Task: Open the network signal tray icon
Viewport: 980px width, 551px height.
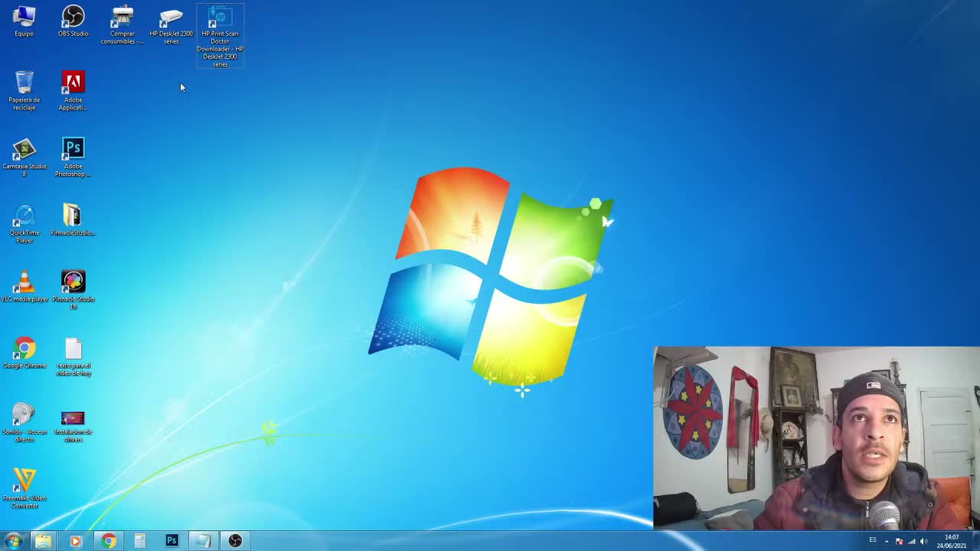Action: click(x=911, y=541)
